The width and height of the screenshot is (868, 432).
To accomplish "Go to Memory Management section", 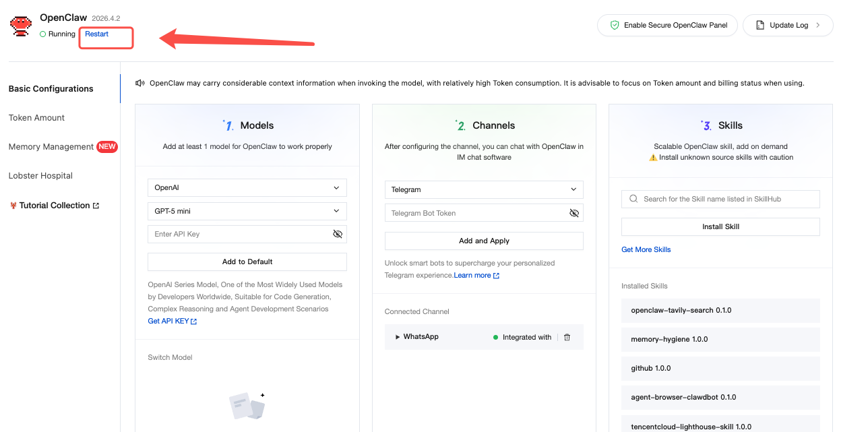I will pos(51,146).
